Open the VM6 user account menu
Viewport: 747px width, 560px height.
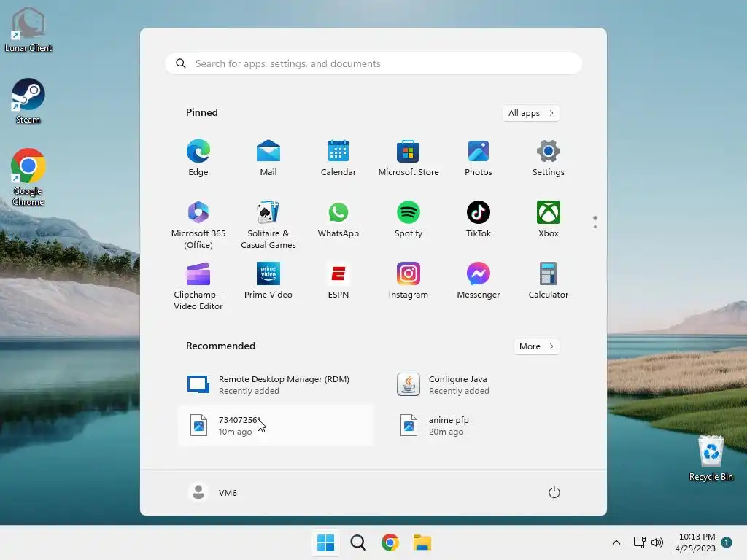coord(213,492)
